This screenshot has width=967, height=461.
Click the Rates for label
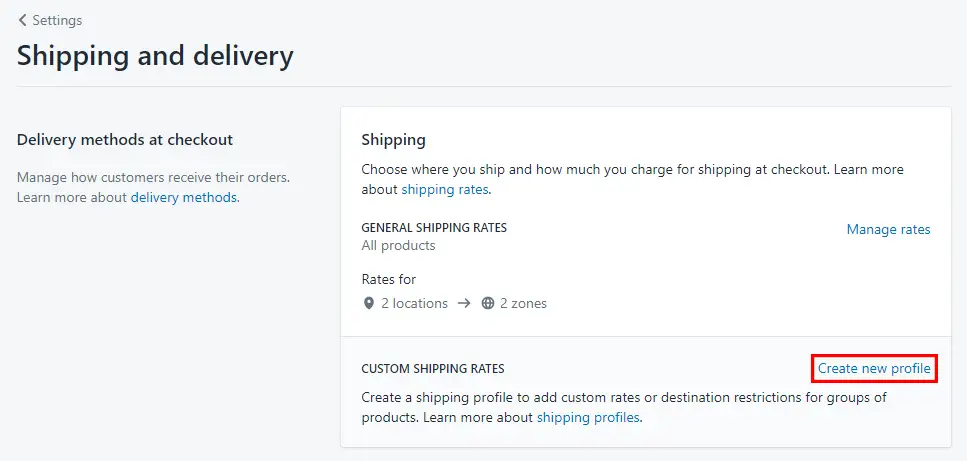click(389, 279)
